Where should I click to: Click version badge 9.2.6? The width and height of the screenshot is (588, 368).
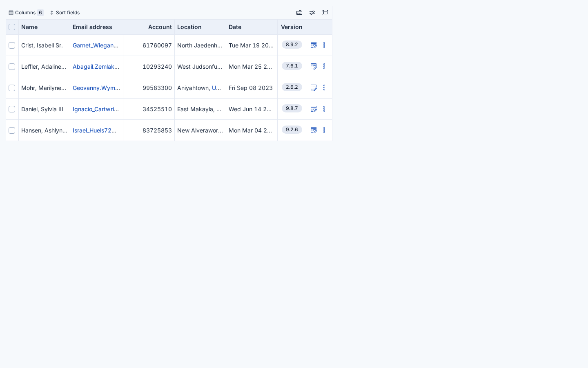tap(292, 130)
